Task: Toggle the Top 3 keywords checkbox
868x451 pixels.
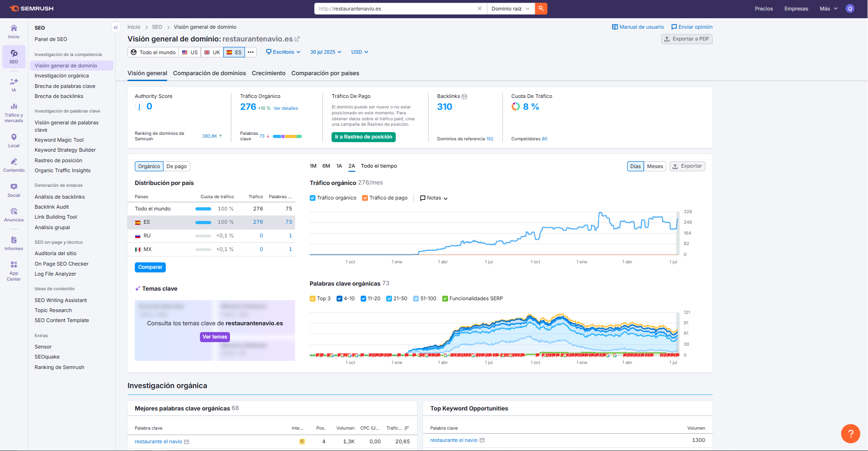Action: [x=312, y=299]
